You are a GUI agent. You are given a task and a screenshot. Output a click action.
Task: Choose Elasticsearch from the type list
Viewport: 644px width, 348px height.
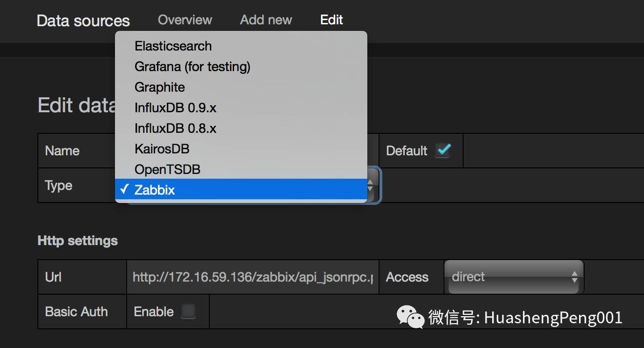pyautogui.click(x=173, y=46)
